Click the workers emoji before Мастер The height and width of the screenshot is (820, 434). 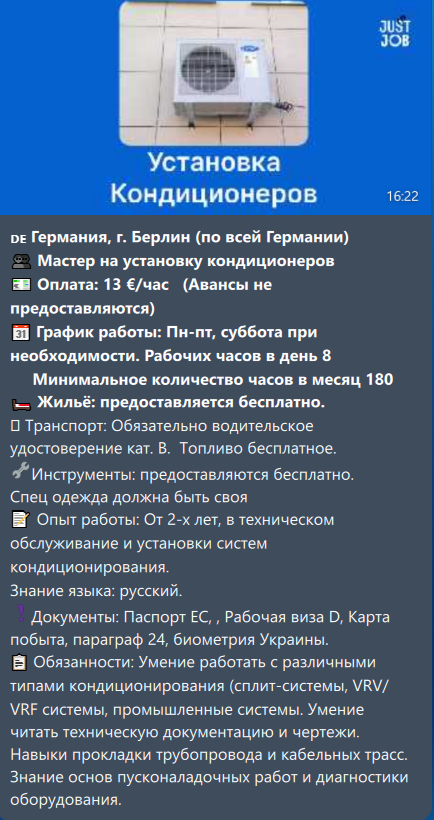(21, 261)
